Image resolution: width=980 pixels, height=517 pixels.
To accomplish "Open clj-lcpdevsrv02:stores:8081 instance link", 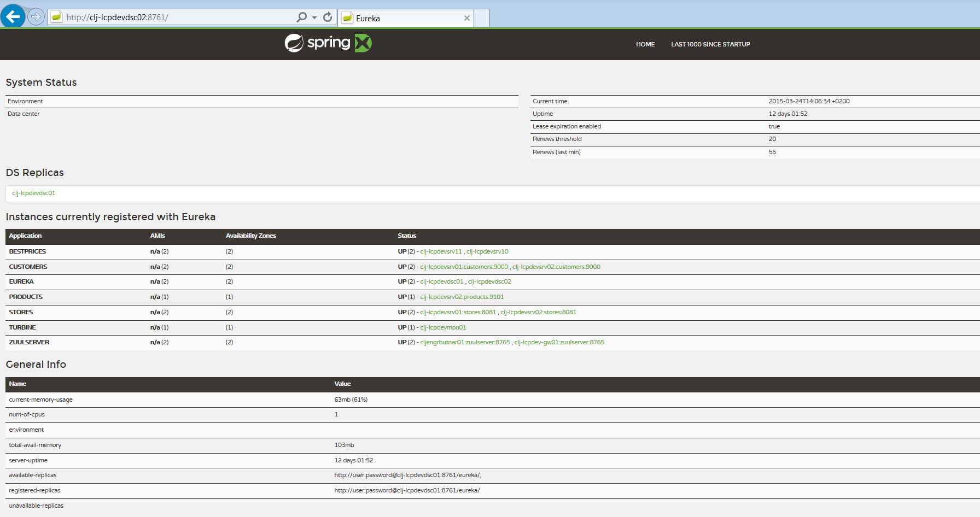I will coord(538,313).
